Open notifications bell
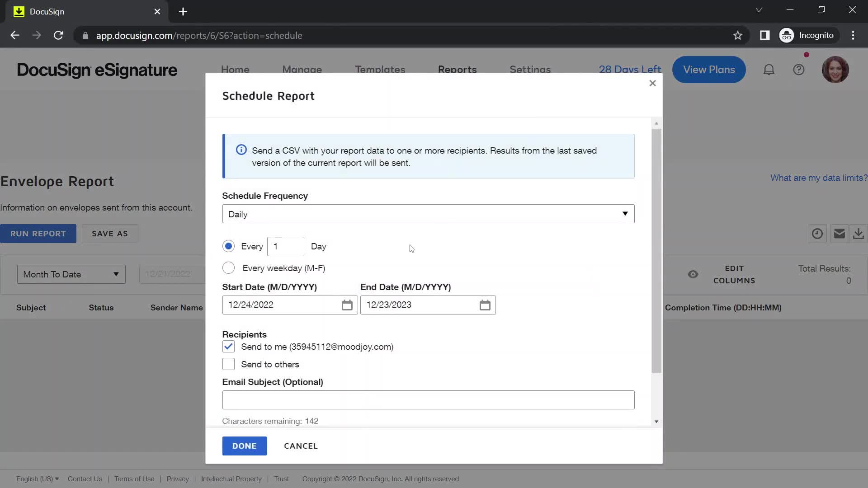868x488 pixels. tap(769, 70)
